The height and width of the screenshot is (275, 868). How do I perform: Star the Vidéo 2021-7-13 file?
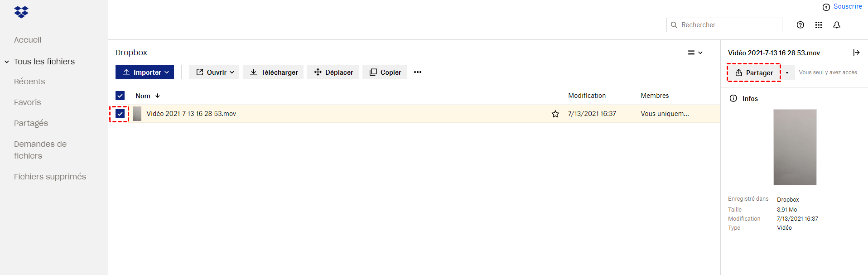click(x=555, y=114)
